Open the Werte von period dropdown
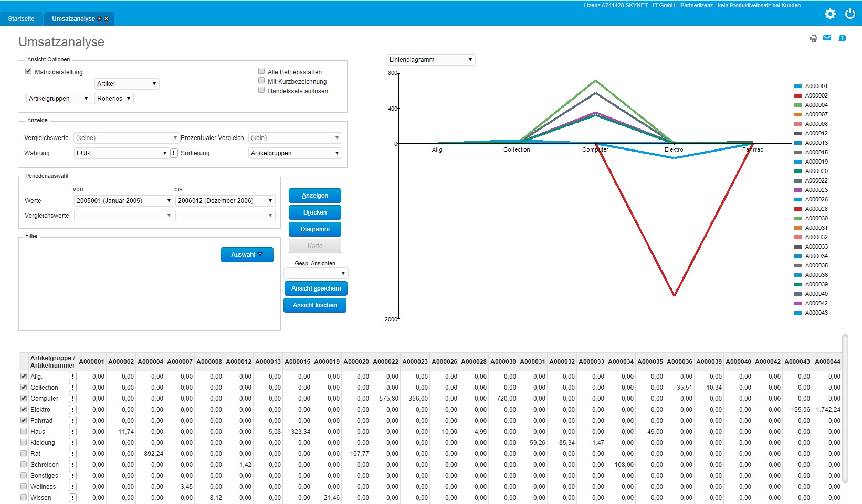The image size is (862, 504). (x=124, y=201)
